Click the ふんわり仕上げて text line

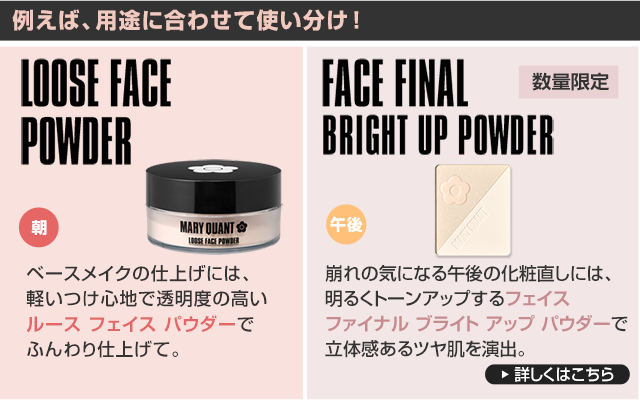point(103,350)
